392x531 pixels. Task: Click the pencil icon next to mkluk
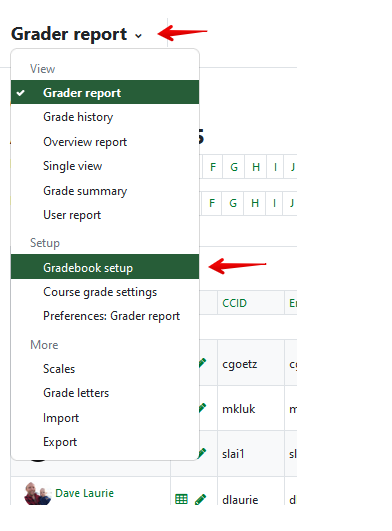point(203,408)
